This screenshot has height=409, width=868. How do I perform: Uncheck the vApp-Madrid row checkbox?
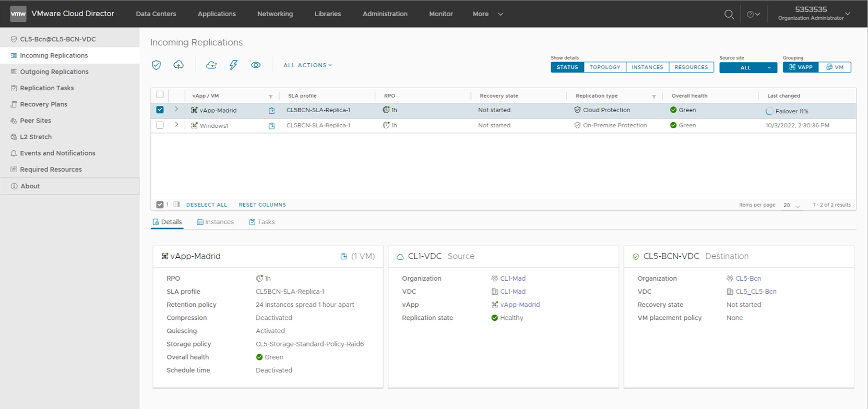pos(160,110)
